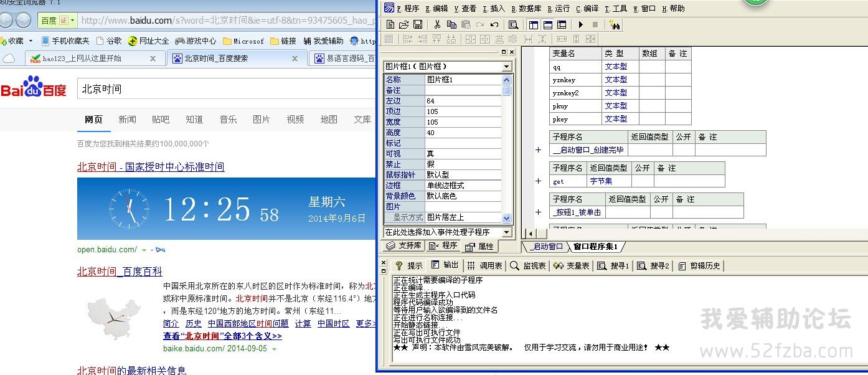
Task: Open the 监视表 tab
Action: coord(528,265)
